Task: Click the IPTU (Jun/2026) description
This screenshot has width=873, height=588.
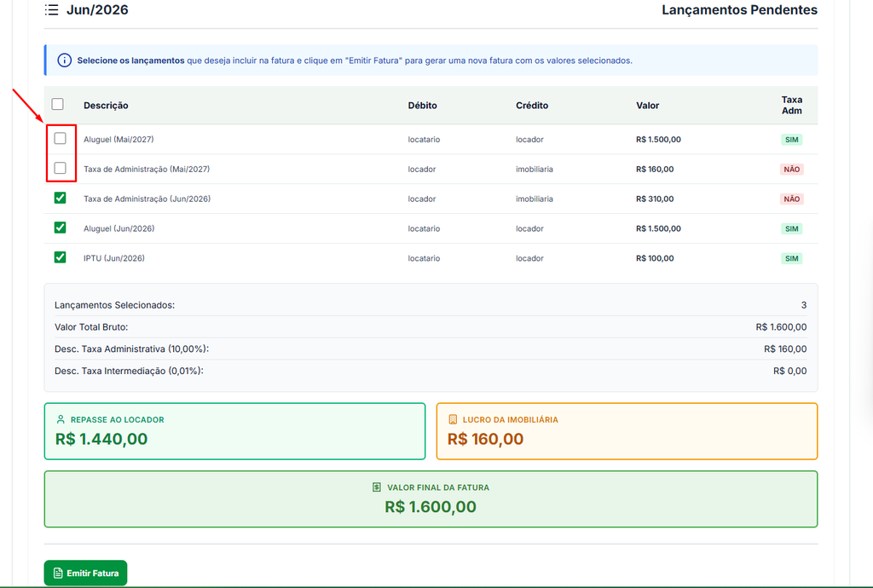Action: pos(114,259)
